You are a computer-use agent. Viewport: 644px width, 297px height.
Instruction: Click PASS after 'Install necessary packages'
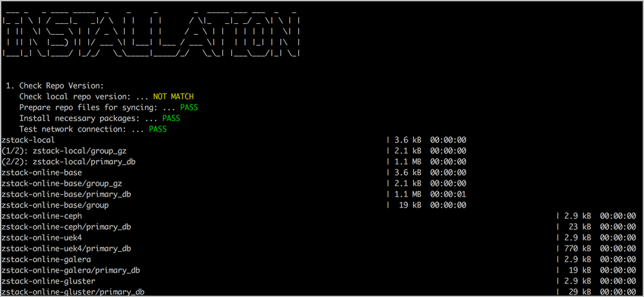click(x=171, y=119)
